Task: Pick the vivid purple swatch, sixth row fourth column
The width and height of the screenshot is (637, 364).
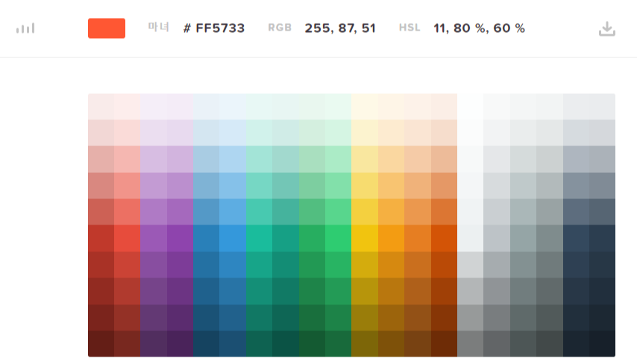Action: coord(180,239)
